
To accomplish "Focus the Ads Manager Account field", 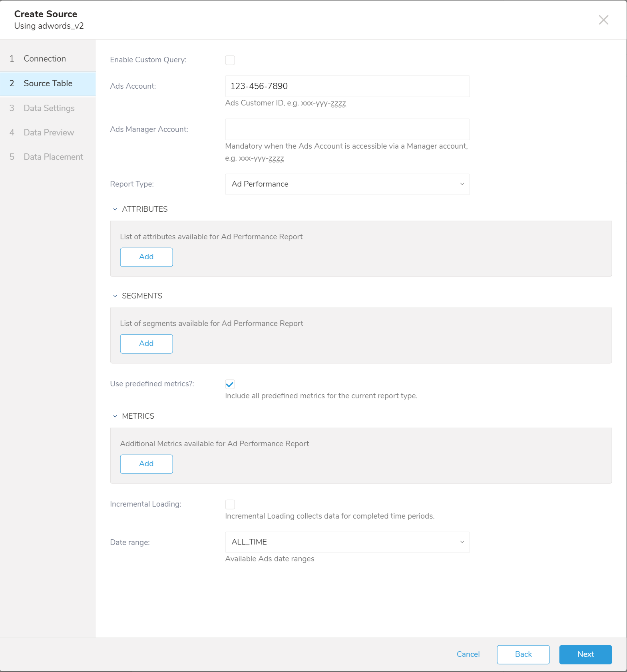I will click(x=347, y=129).
